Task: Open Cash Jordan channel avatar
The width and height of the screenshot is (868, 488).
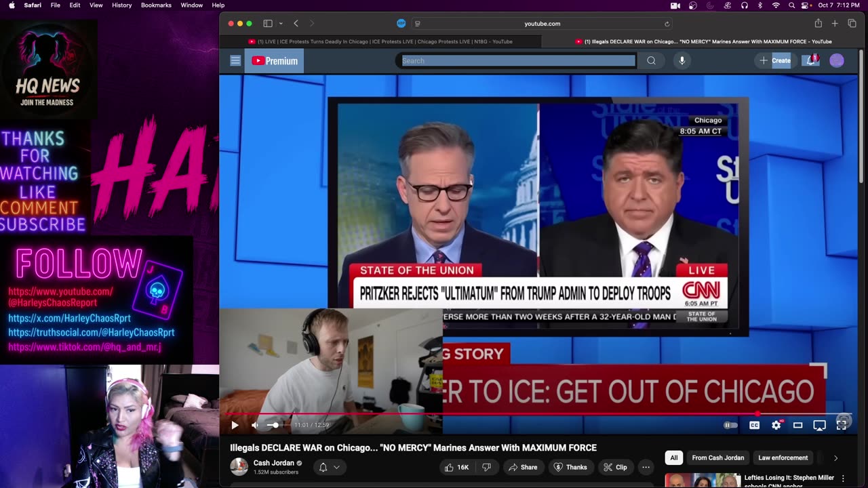Action: click(x=239, y=466)
